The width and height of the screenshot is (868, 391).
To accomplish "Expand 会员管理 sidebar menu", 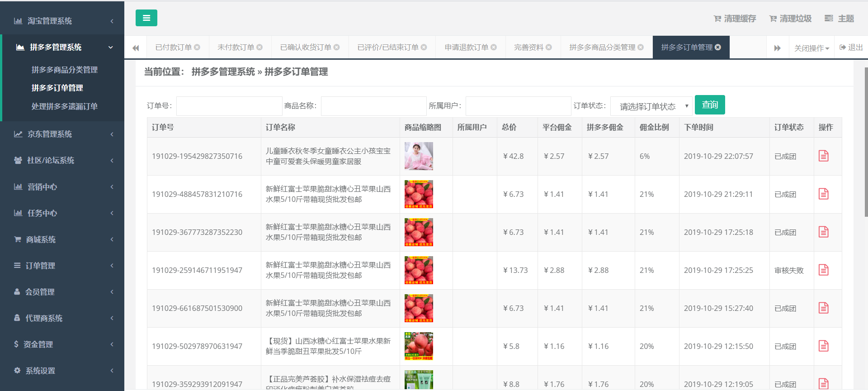I will 62,291.
